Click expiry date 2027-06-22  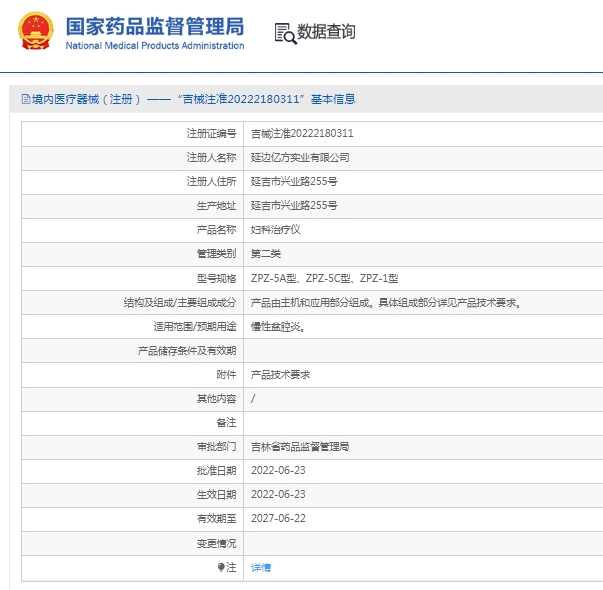[x=278, y=518]
